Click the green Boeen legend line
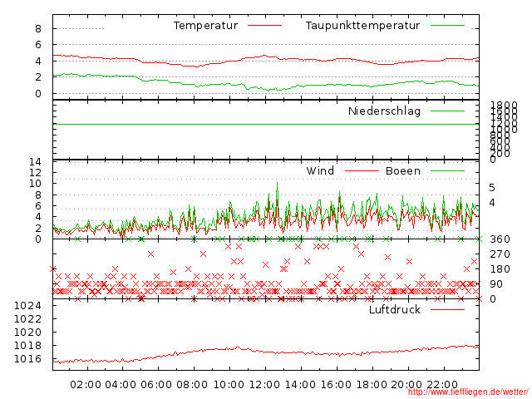Image resolution: width=532 pixels, height=399 pixels. click(x=447, y=170)
